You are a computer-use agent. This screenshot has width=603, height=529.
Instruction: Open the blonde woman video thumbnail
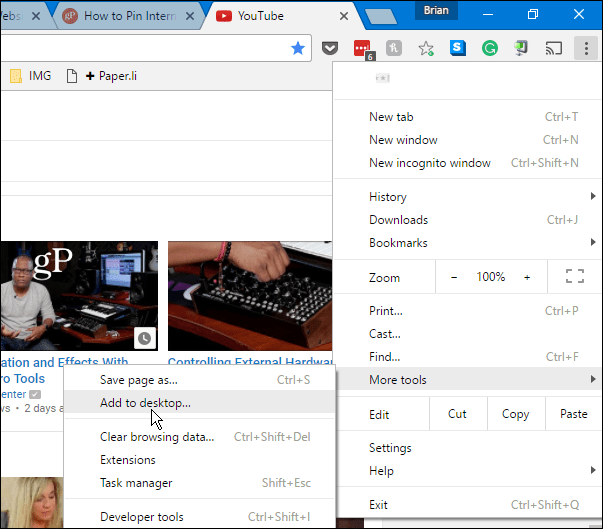tap(32, 502)
